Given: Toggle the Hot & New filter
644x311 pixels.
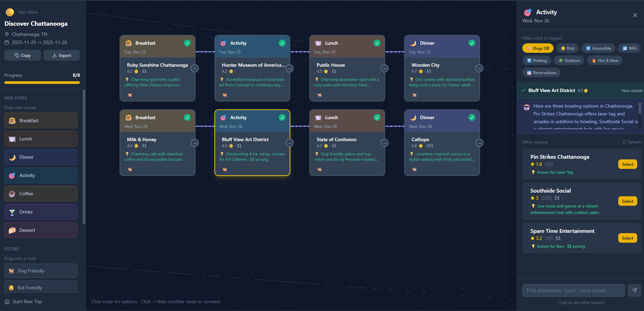Looking at the screenshot, I should (605, 61).
